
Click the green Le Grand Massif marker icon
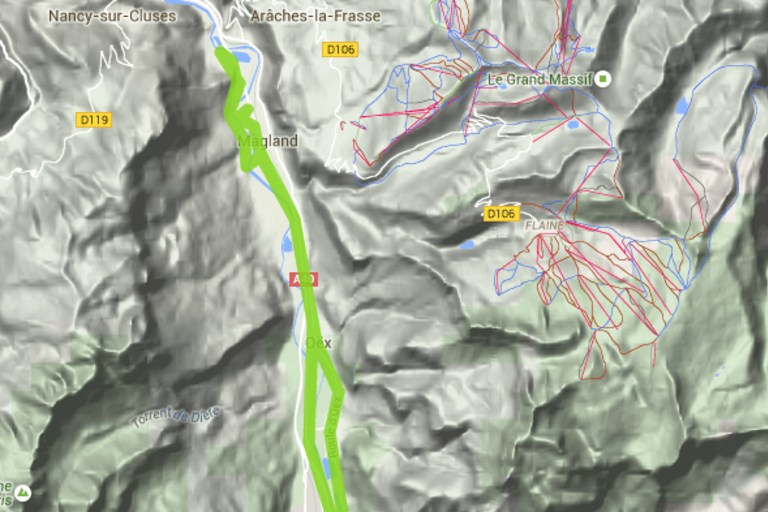click(x=603, y=78)
